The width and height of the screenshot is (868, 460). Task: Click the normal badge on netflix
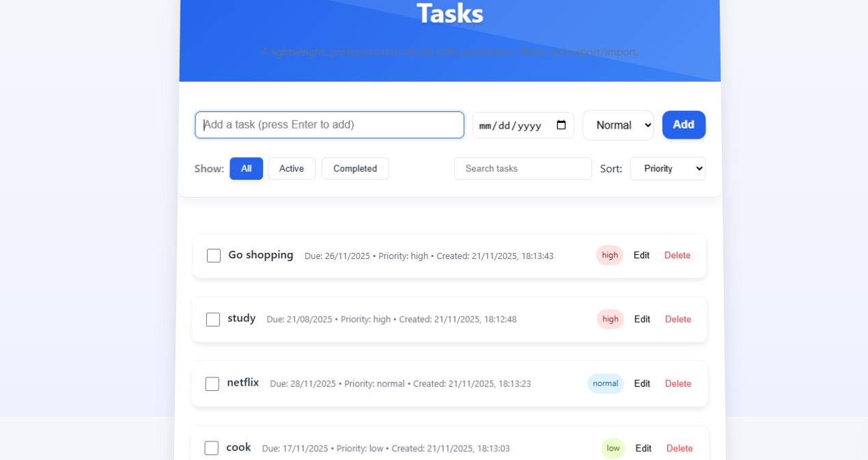tap(605, 383)
